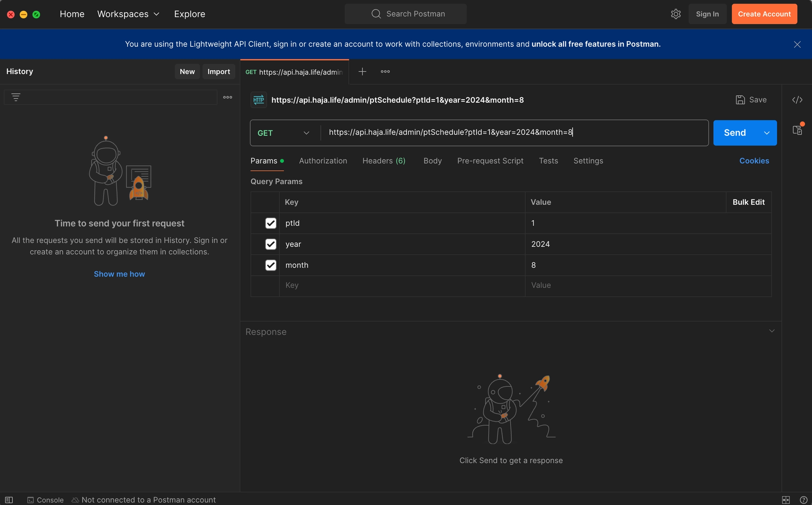Click the history filter icon
Image resolution: width=812 pixels, height=505 pixels.
tap(16, 97)
